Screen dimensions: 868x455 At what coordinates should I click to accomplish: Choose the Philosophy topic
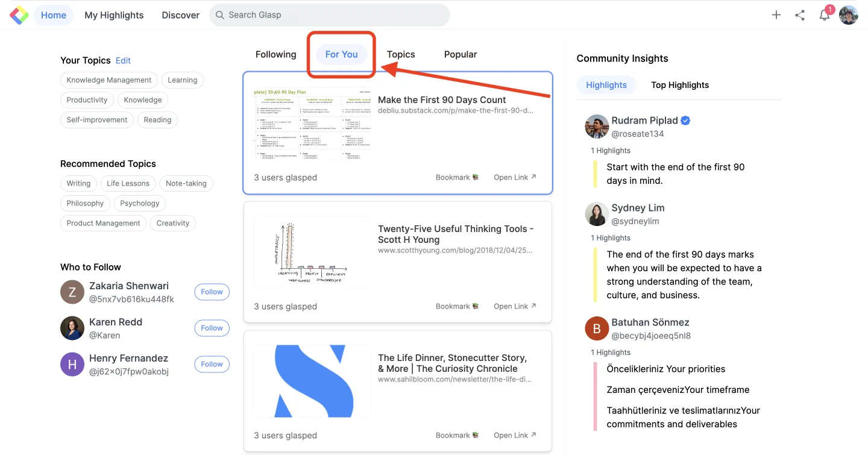coord(85,203)
